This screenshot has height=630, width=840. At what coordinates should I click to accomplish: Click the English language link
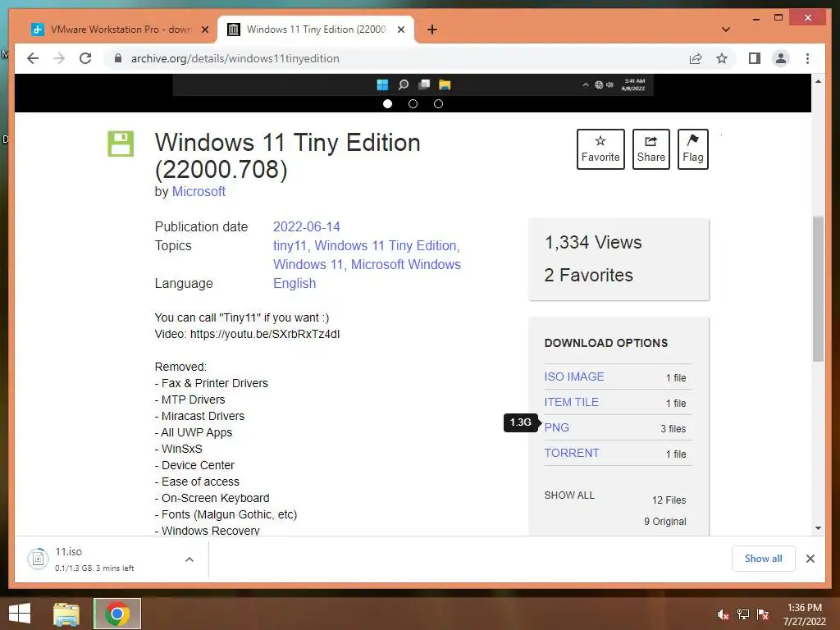coord(294,283)
